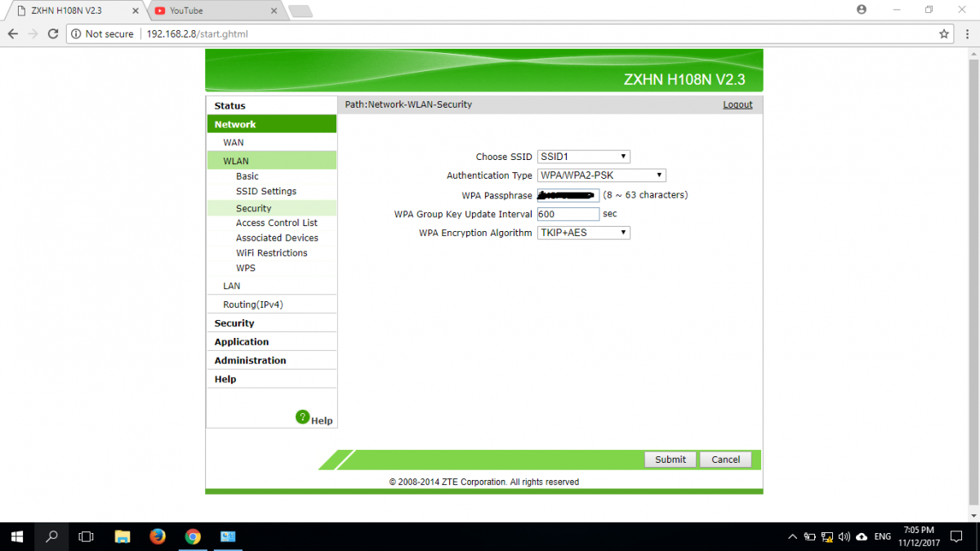Open the WPS page
This screenshot has width=980, height=551.
click(246, 268)
